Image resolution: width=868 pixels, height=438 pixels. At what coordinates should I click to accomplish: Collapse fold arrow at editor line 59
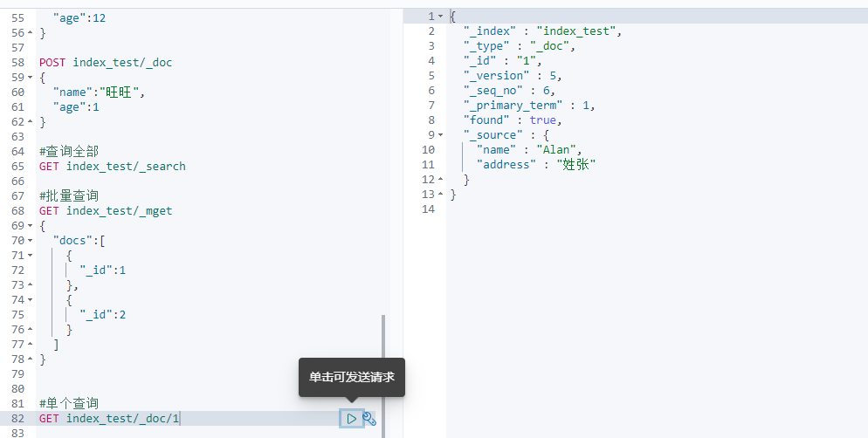(30, 78)
